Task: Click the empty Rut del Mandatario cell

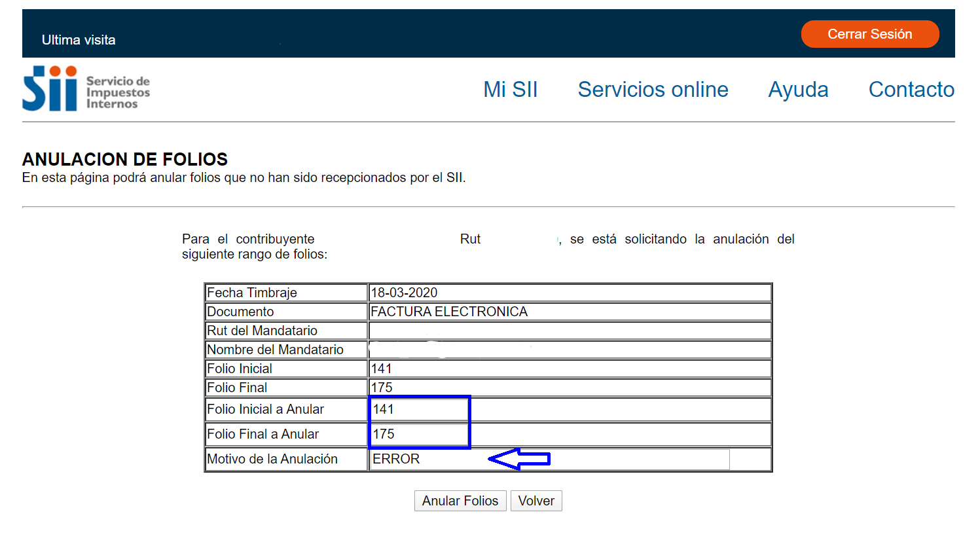Action: (570, 331)
